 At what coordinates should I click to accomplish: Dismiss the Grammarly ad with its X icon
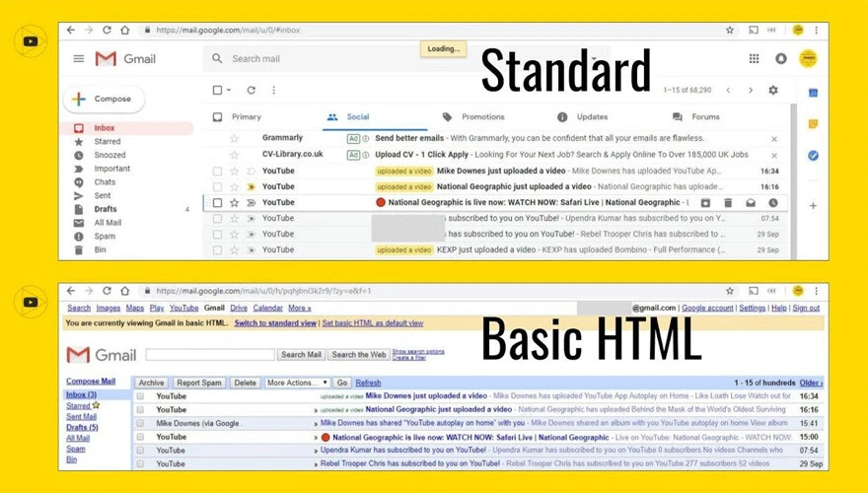coord(773,139)
